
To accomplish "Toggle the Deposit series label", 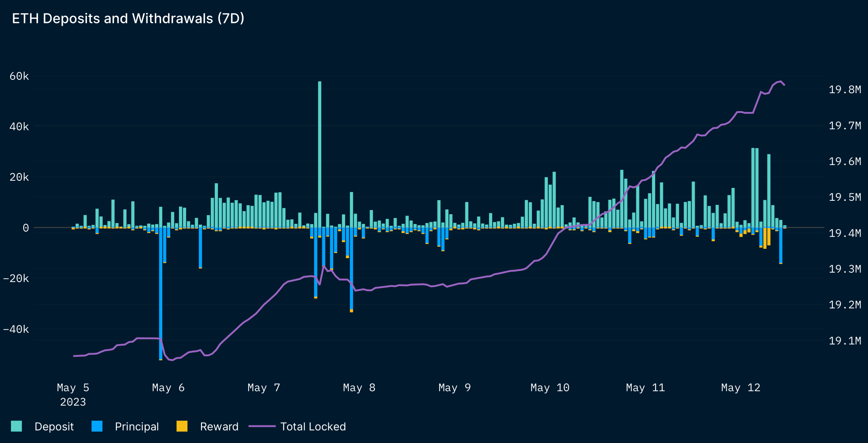I will coord(54,426).
